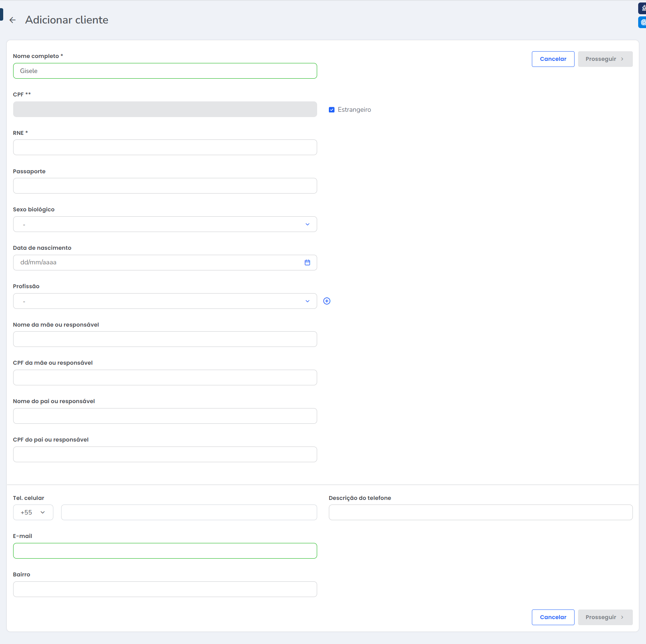Viewport: 646px width, 644px height.
Task: Focus the Descrição do telefone field
Action: pos(480,512)
